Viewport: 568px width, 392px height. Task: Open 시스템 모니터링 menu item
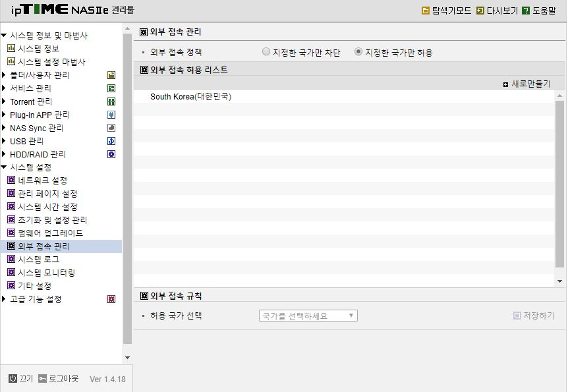(x=46, y=273)
